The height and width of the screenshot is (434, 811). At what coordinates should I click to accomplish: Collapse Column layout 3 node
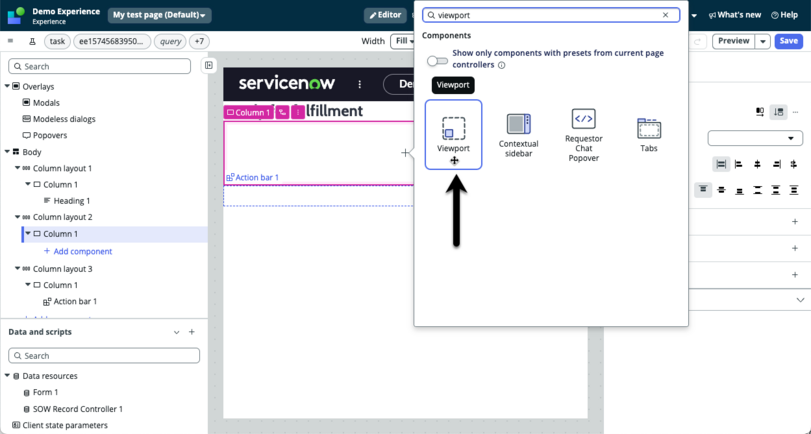tap(18, 268)
